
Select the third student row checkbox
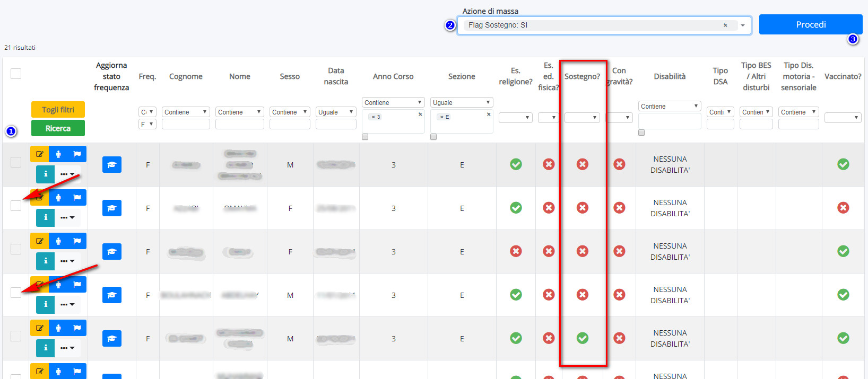[16, 249]
